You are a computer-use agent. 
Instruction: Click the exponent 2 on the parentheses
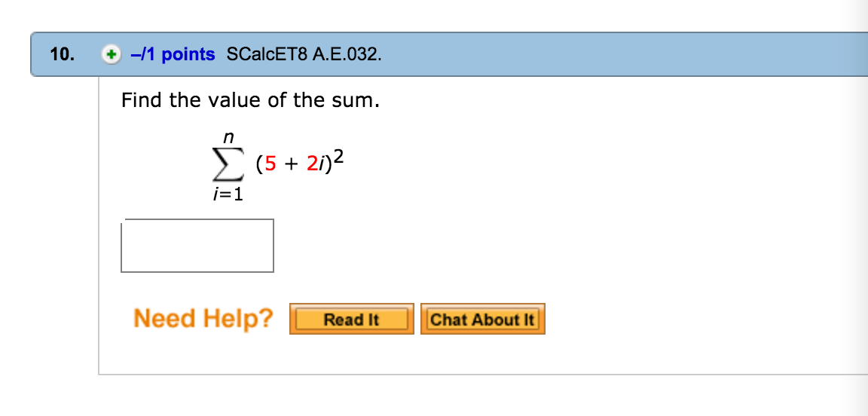(x=339, y=158)
